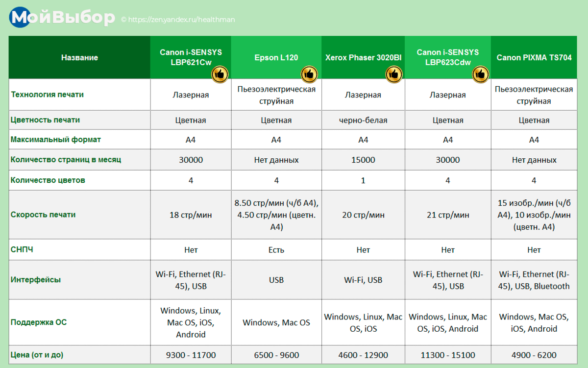Select the Windows, Mac OS support cell
This screenshot has height=368, width=588.
276,322
